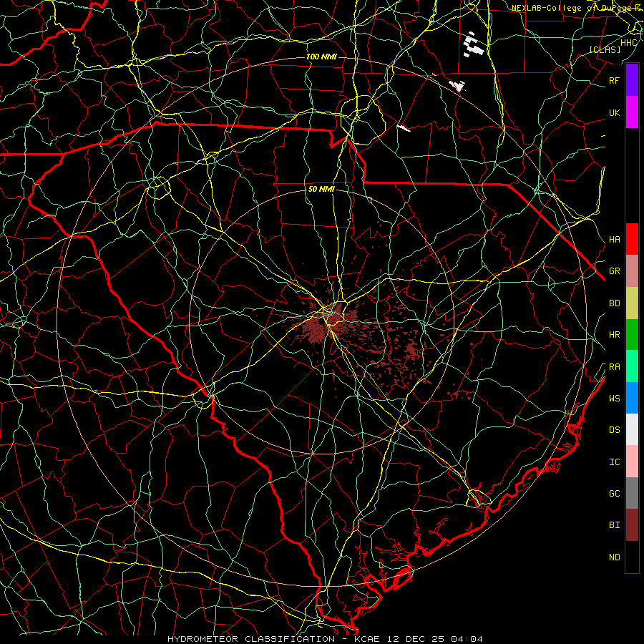Click the GR legend label
Screen dimensions: 644x644
(614, 271)
